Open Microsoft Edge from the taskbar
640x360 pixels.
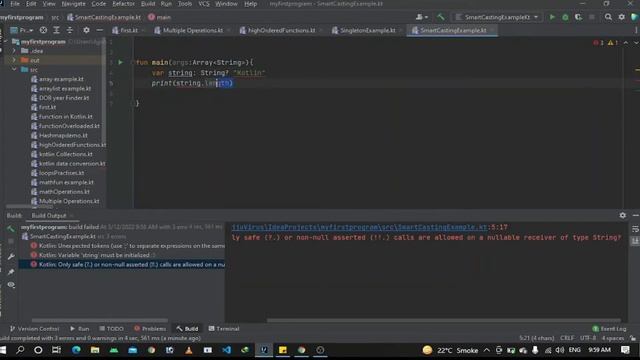coord(76,350)
